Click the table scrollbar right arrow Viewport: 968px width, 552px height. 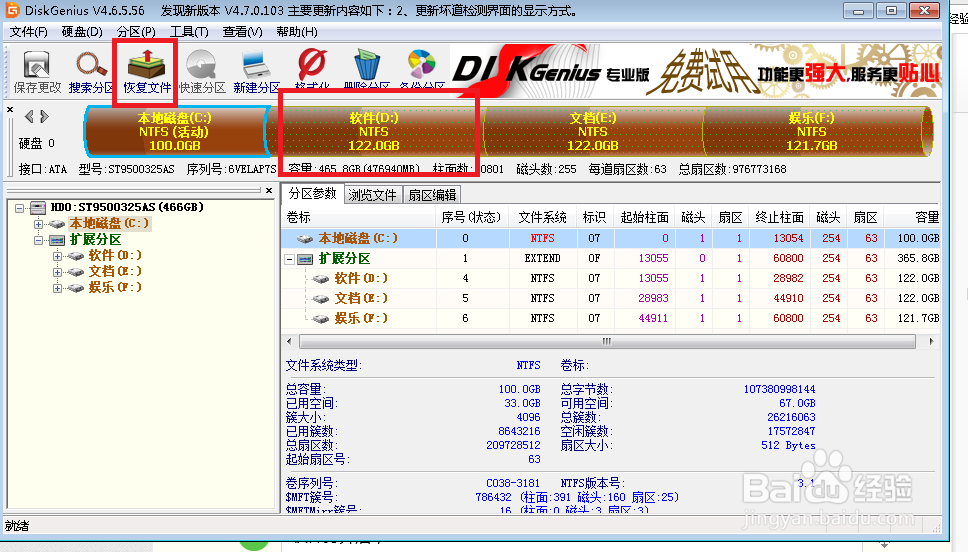931,341
